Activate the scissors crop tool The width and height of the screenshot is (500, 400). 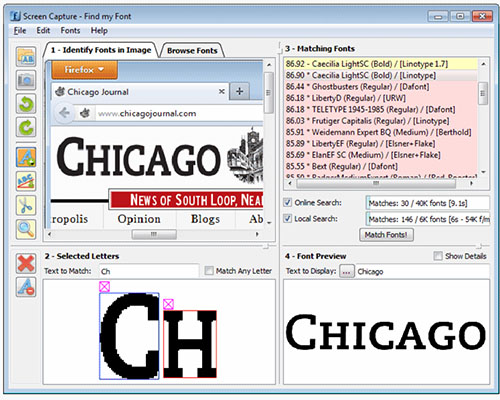(26, 205)
